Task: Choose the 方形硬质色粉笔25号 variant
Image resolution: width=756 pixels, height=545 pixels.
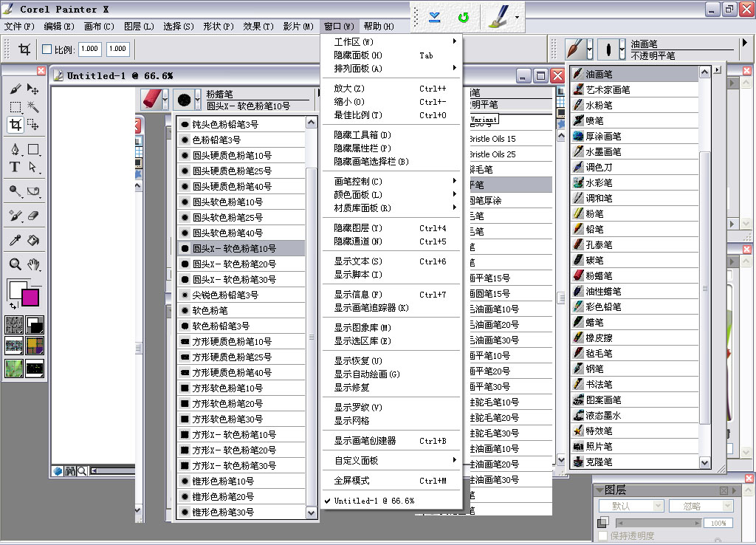Action: tap(241, 357)
